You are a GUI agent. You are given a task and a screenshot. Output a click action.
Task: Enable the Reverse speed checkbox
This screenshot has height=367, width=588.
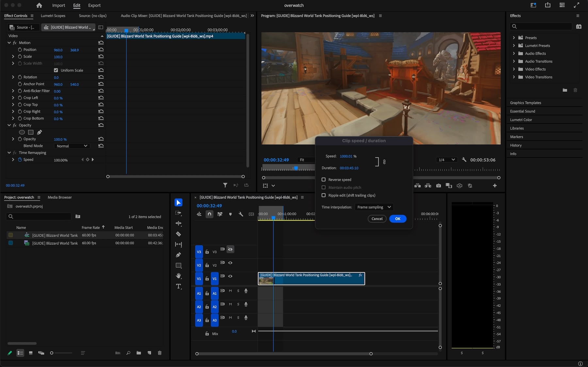click(x=324, y=180)
